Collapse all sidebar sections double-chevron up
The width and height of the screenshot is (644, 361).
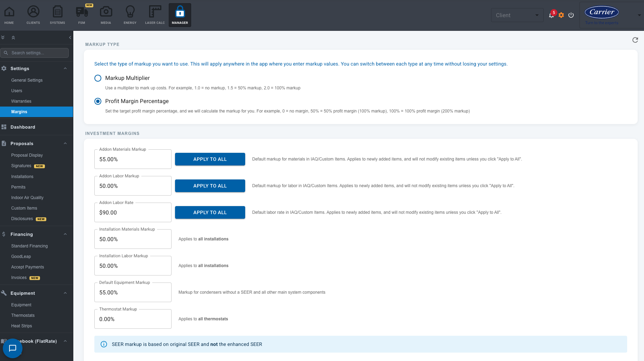coord(13,38)
